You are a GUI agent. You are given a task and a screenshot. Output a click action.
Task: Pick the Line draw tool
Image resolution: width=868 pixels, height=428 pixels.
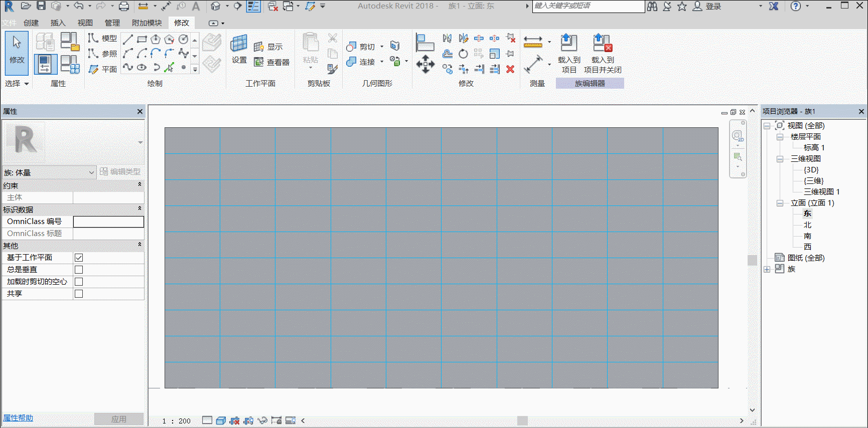tap(128, 39)
